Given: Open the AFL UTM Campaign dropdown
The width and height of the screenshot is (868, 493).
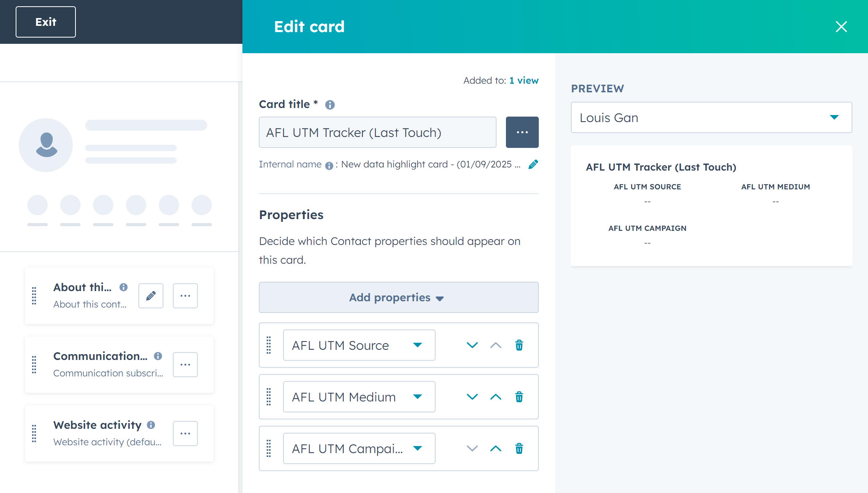Looking at the screenshot, I should (x=359, y=448).
